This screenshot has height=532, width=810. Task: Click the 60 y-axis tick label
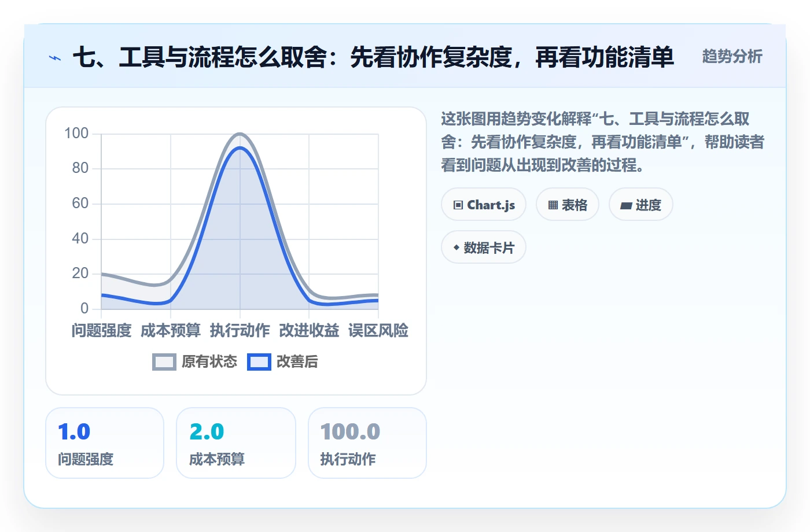click(80, 204)
